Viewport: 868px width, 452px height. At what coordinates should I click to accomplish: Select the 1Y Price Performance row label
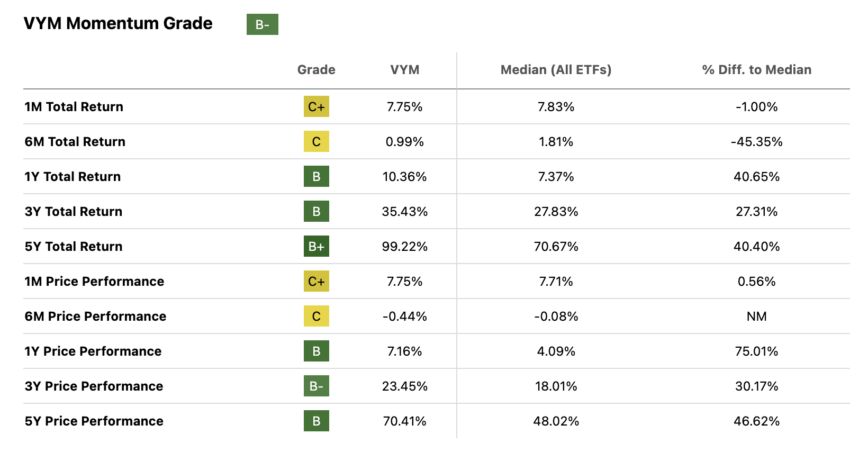(93, 351)
